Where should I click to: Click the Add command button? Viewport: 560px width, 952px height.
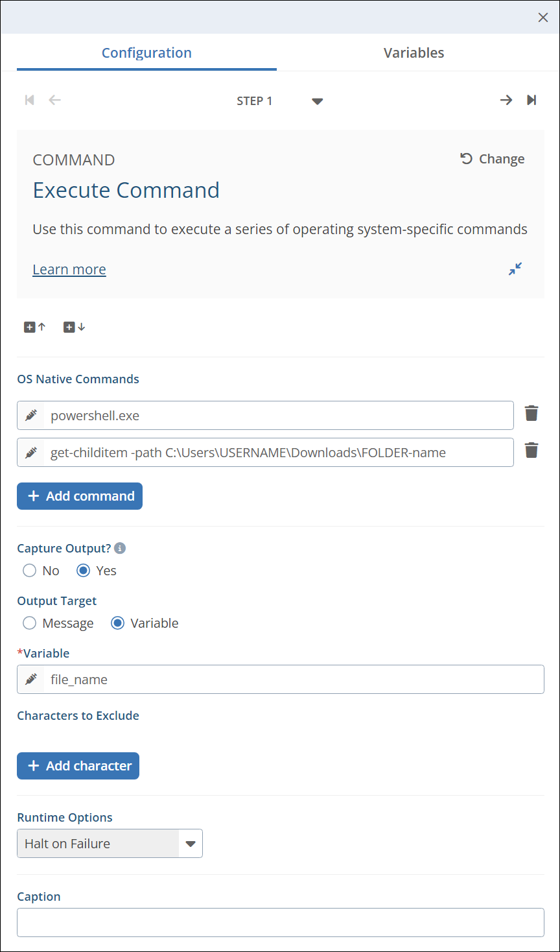80,496
